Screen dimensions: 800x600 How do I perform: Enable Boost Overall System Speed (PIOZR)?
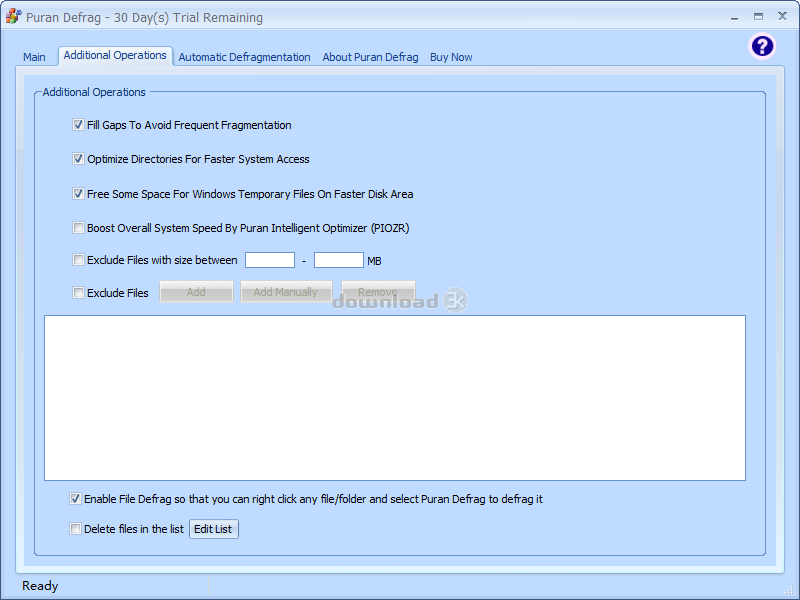(78, 228)
